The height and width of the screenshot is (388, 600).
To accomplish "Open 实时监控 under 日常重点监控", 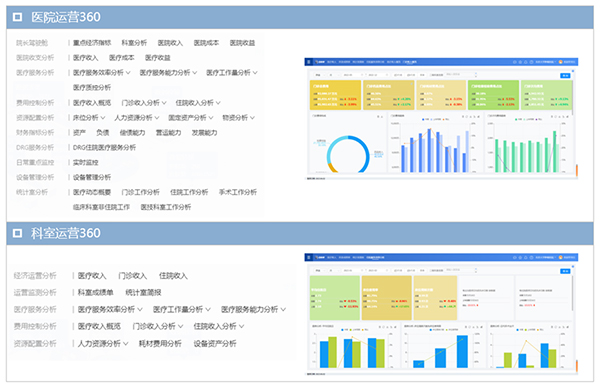I will pos(85,162).
